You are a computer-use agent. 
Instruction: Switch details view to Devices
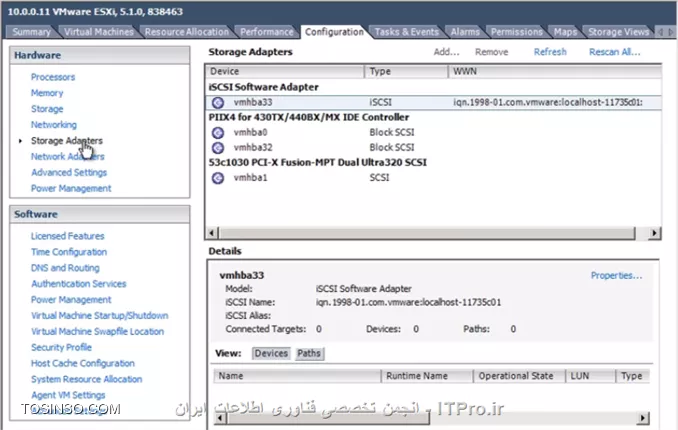[271, 353]
